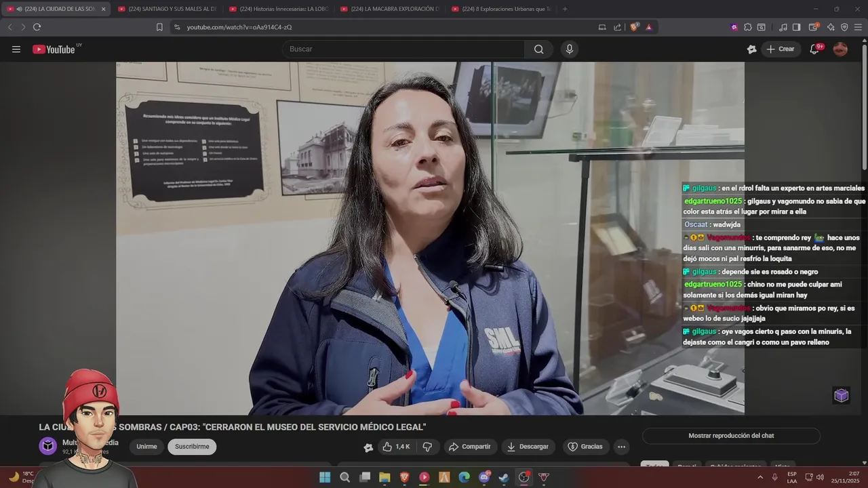Open the media control music note icon
This screenshot has width=868, height=488.
pyautogui.click(x=783, y=27)
